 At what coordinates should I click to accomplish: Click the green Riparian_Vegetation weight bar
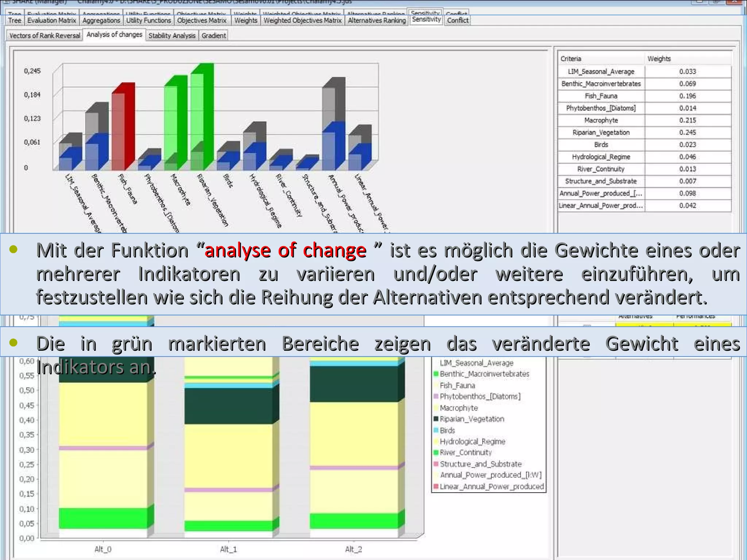(x=202, y=117)
